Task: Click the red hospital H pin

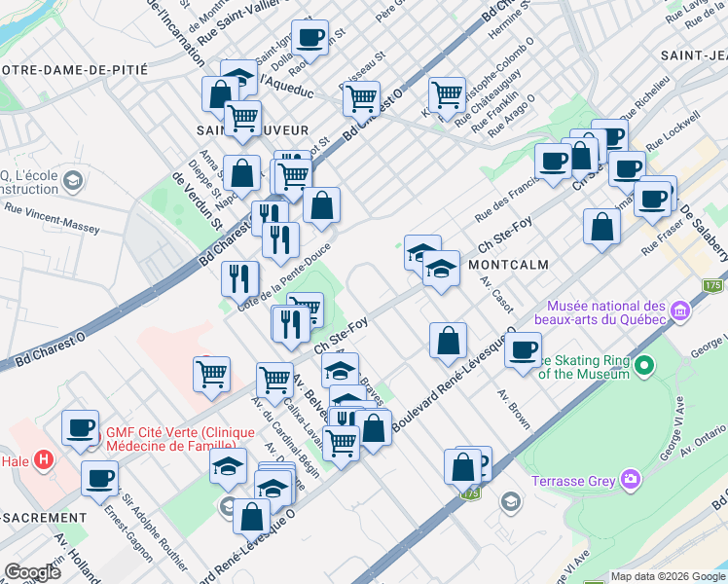Action: point(43,460)
